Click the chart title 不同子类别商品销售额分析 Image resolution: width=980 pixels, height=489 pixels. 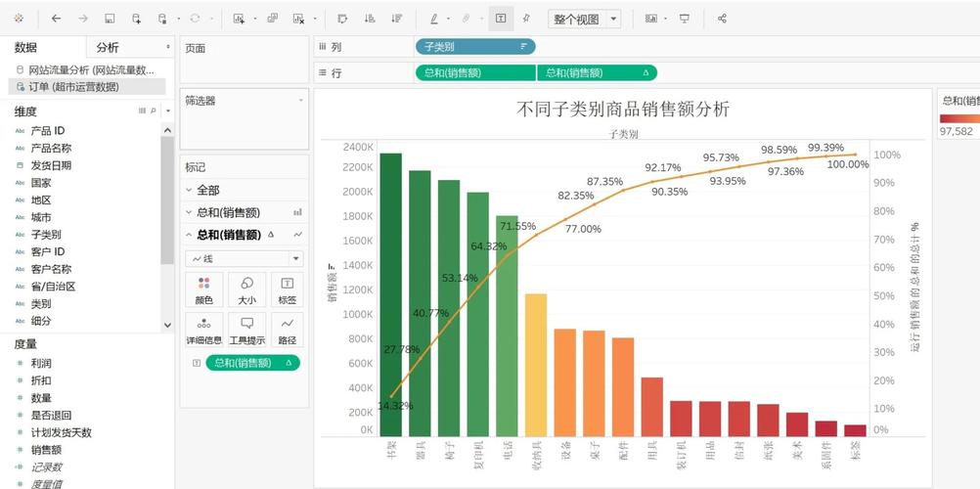click(x=623, y=110)
